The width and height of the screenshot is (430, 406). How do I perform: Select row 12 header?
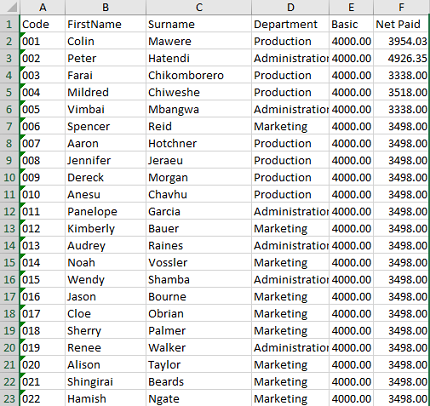[10, 211]
